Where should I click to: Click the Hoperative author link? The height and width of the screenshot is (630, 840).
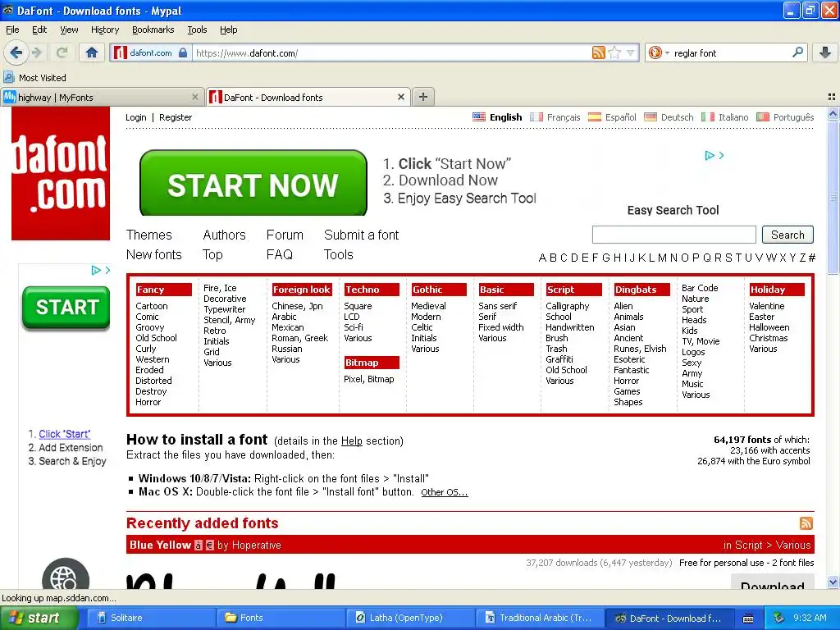256,545
